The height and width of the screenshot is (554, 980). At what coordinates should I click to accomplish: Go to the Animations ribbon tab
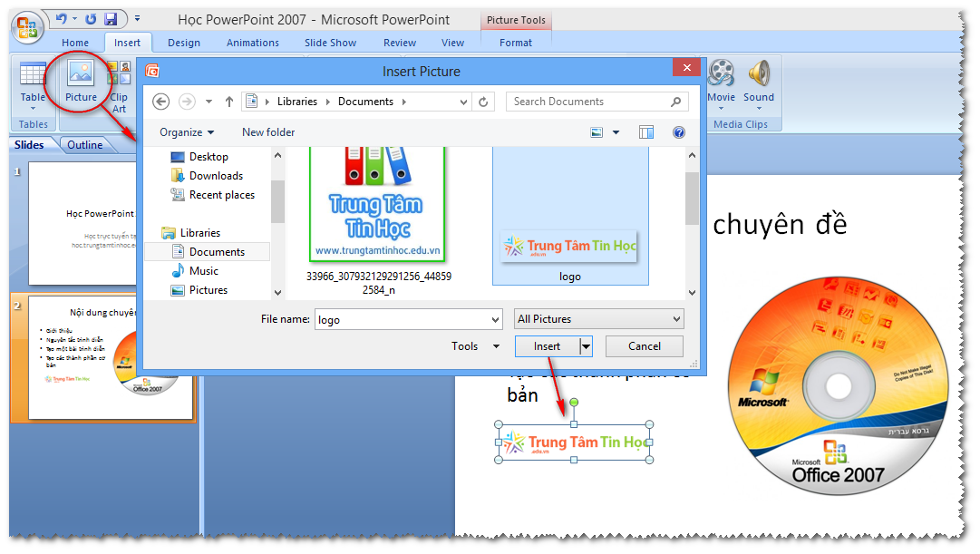[x=253, y=43]
